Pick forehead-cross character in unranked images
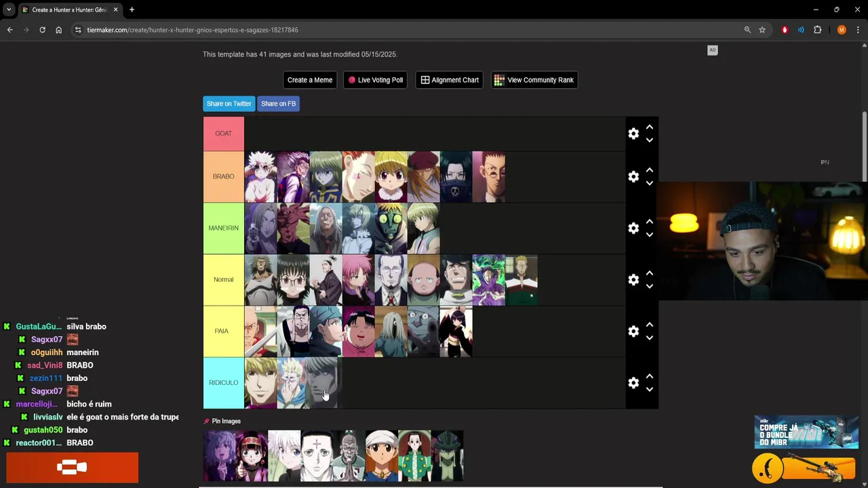 317,455
